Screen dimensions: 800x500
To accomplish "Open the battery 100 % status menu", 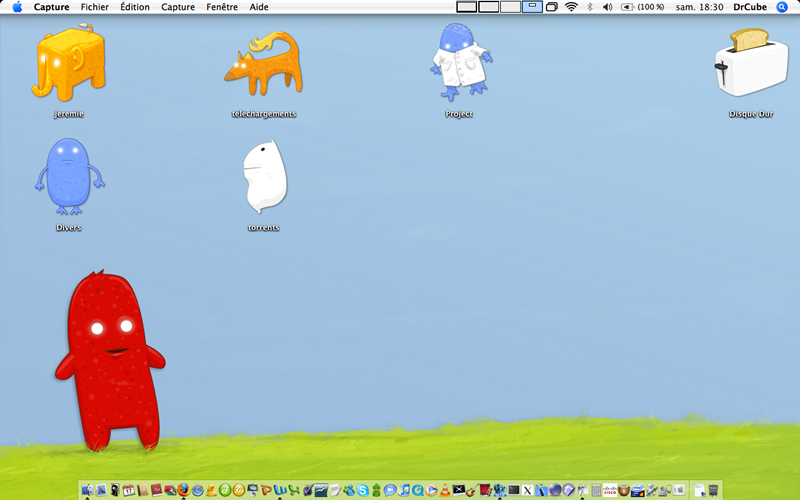I will point(642,7).
